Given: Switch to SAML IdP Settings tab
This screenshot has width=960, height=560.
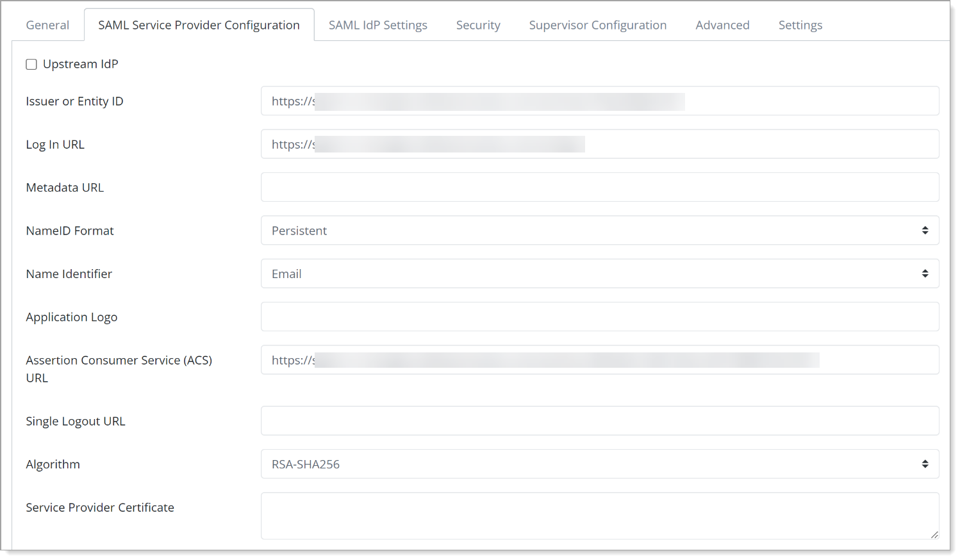Looking at the screenshot, I should click(x=378, y=25).
